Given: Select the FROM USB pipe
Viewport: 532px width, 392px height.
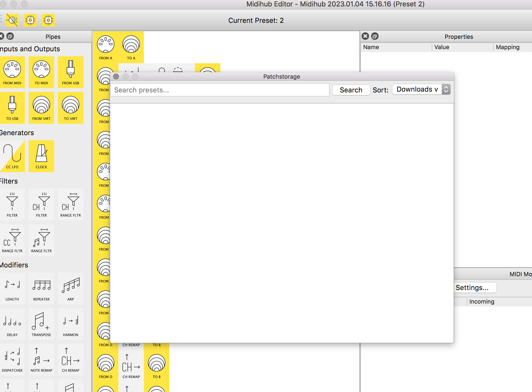Looking at the screenshot, I should pos(71,72).
